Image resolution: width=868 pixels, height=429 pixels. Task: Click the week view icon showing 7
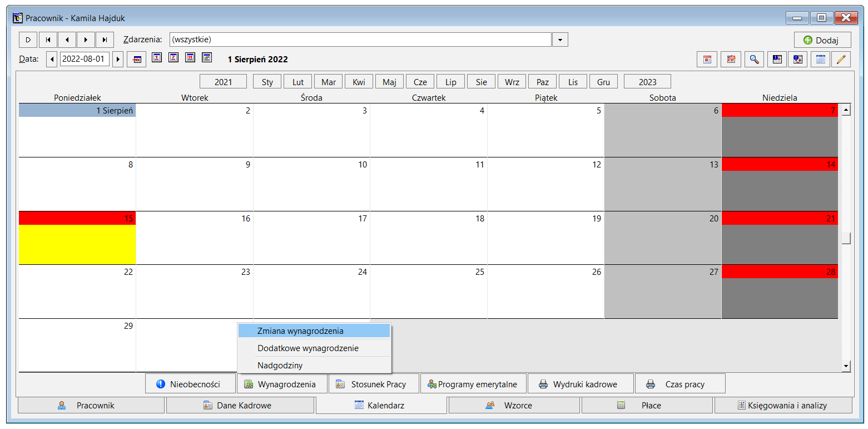pyautogui.click(x=173, y=58)
